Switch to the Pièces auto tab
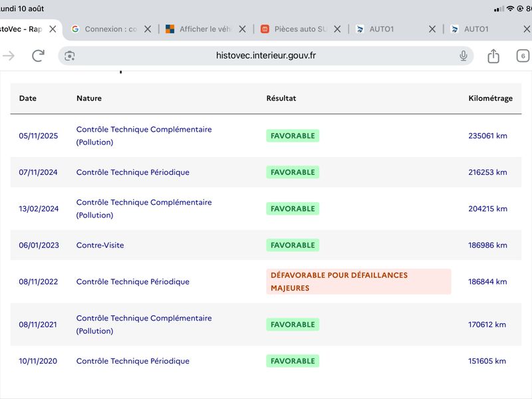 click(x=295, y=29)
